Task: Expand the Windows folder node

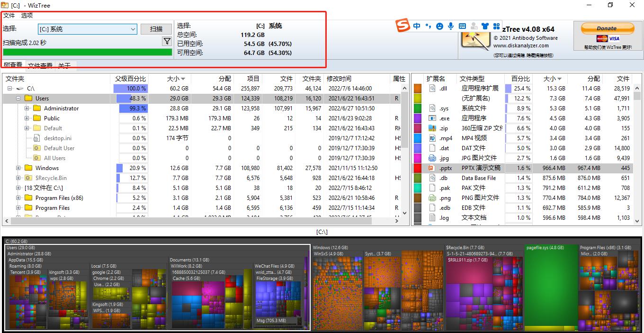Action: pyautogui.click(x=18, y=168)
